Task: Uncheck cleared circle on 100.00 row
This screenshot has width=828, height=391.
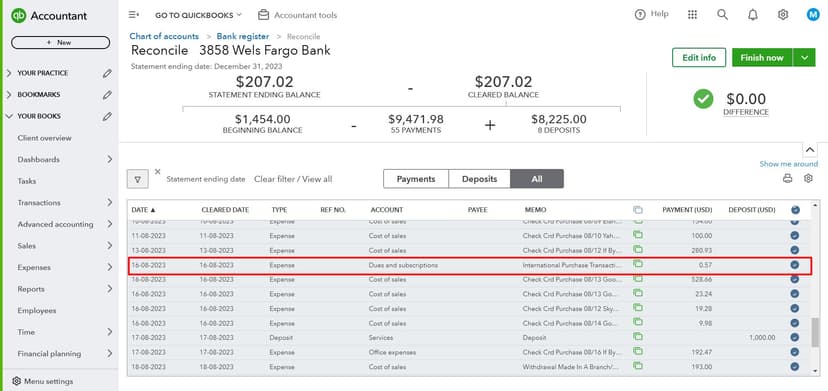Action: [795, 235]
